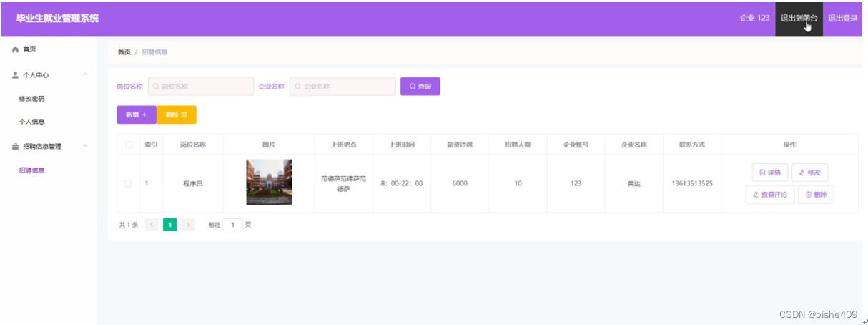Select page 1 in pagination

[170, 225]
